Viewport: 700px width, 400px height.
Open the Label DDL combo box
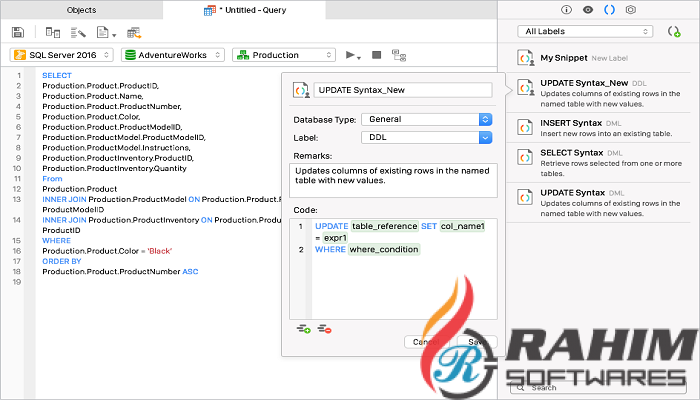427,138
